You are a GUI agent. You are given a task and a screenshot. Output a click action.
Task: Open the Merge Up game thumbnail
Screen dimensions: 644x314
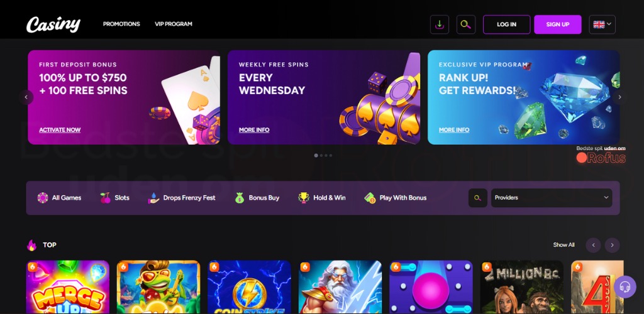68,287
